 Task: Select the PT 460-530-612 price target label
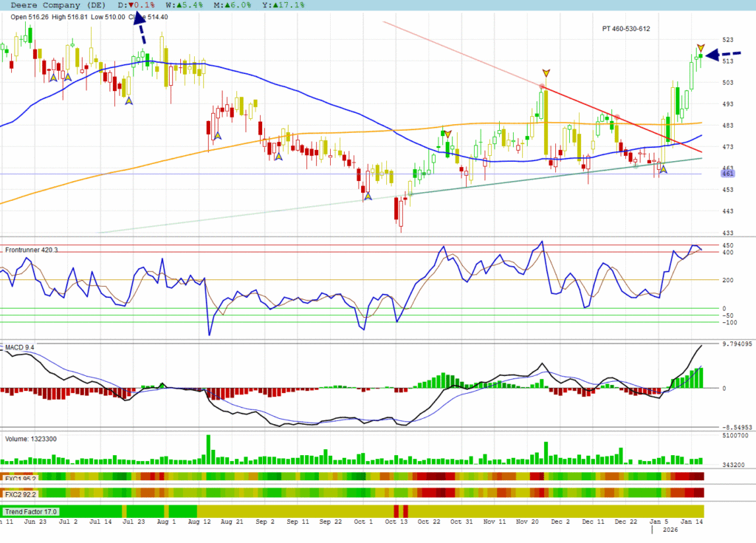pyautogui.click(x=626, y=29)
